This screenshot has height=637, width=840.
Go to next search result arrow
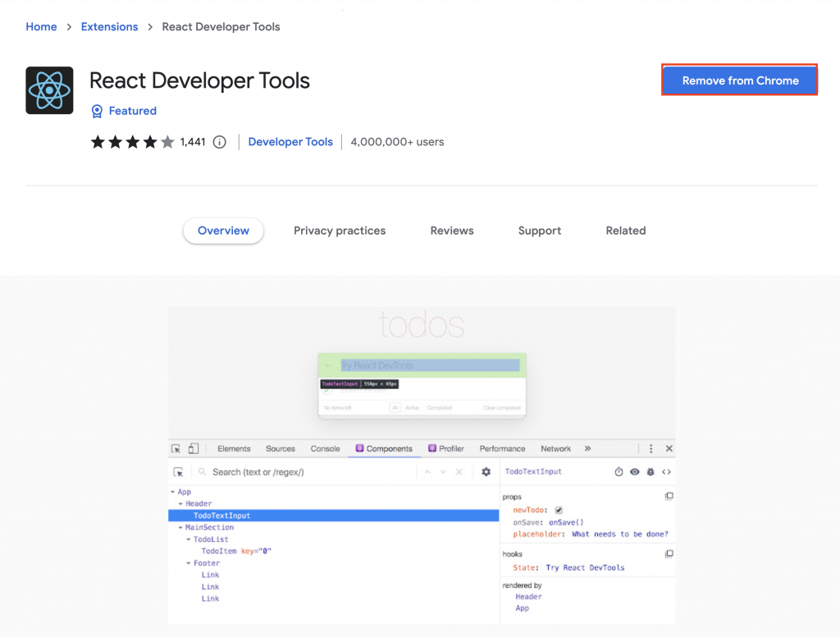coord(443,472)
